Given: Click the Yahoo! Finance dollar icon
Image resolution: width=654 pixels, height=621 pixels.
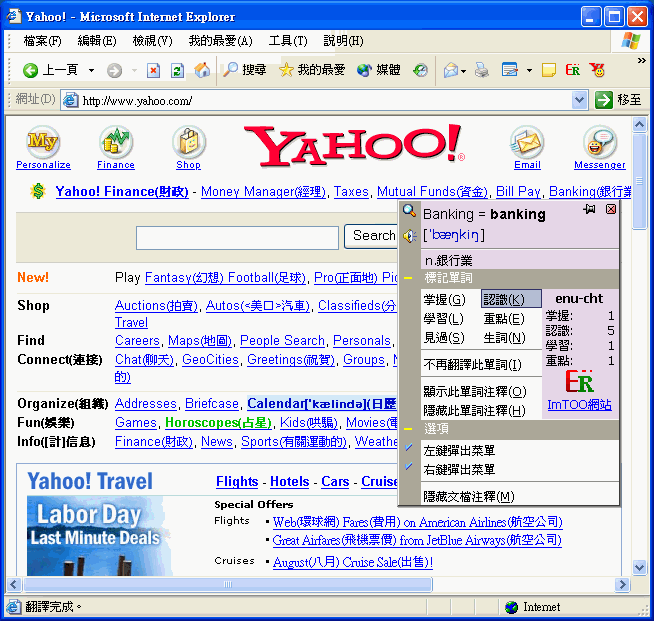Looking at the screenshot, I should pyautogui.click(x=38, y=191).
